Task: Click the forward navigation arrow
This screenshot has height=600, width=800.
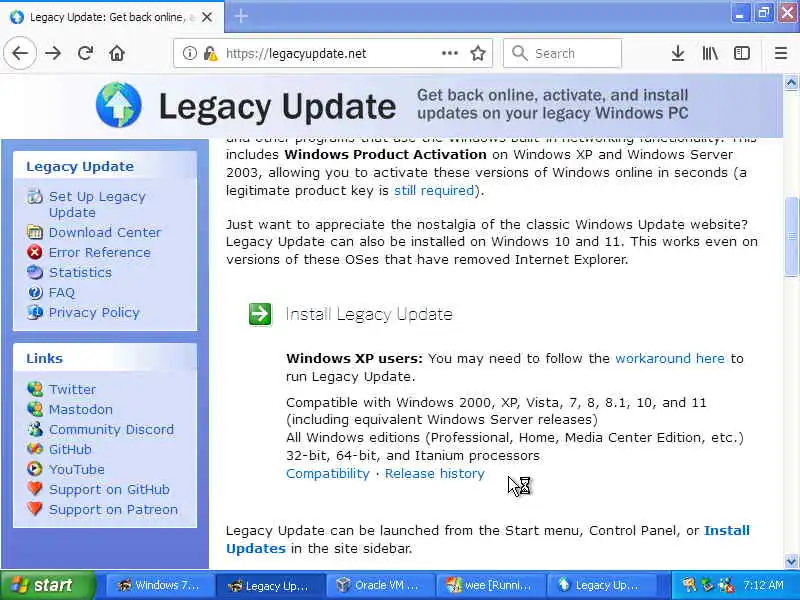Action: point(53,53)
